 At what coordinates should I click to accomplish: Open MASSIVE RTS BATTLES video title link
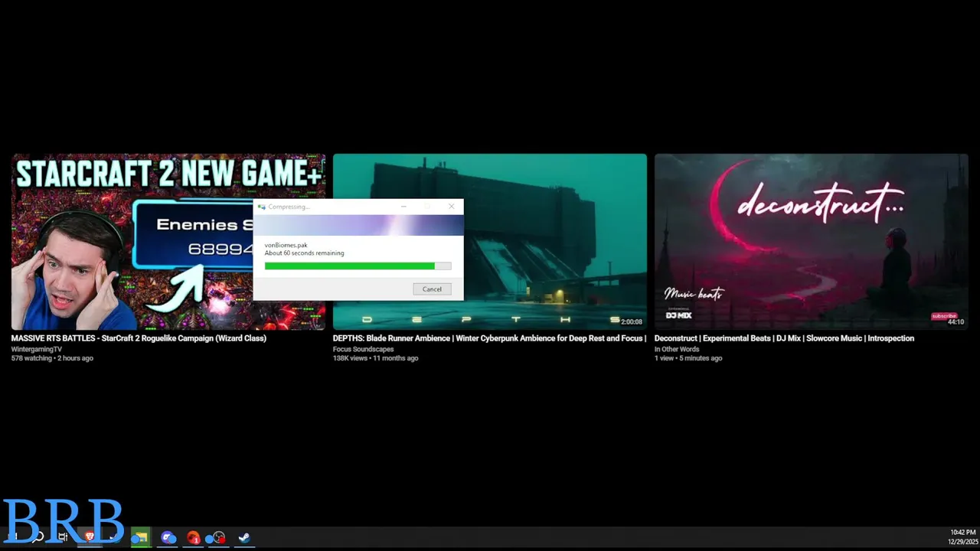[139, 338]
